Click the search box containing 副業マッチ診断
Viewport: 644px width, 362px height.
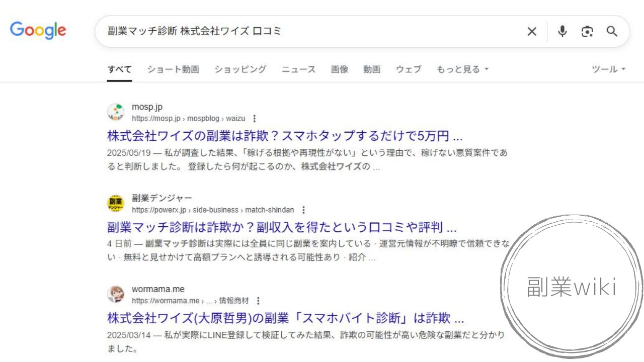click(362, 32)
